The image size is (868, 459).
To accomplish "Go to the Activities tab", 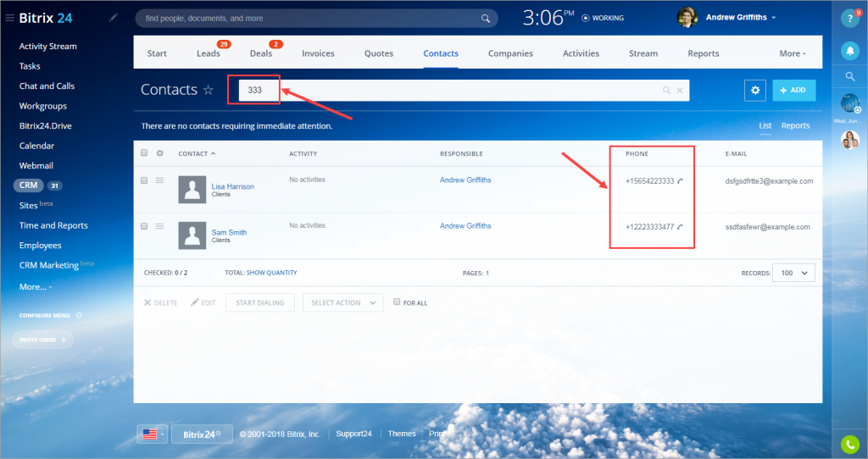I will pyautogui.click(x=581, y=53).
